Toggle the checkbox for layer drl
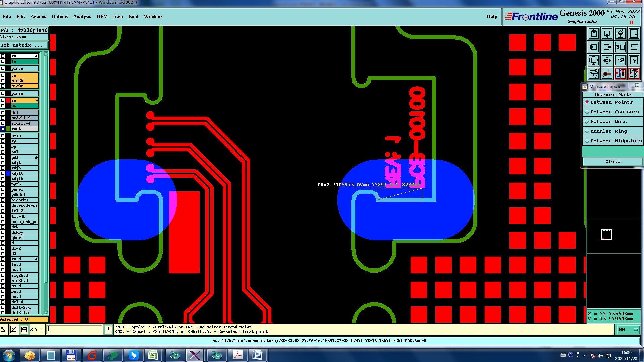Viewport: 644px width, 362px height. point(3,113)
